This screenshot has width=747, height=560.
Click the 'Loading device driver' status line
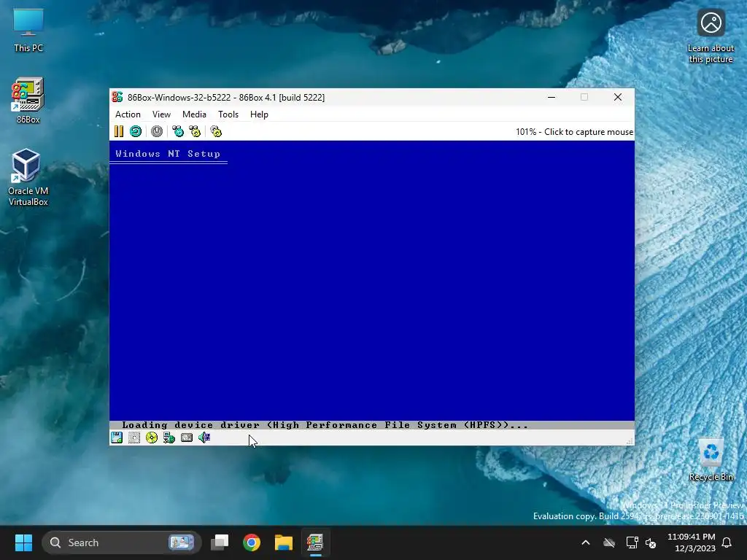tap(372, 425)
